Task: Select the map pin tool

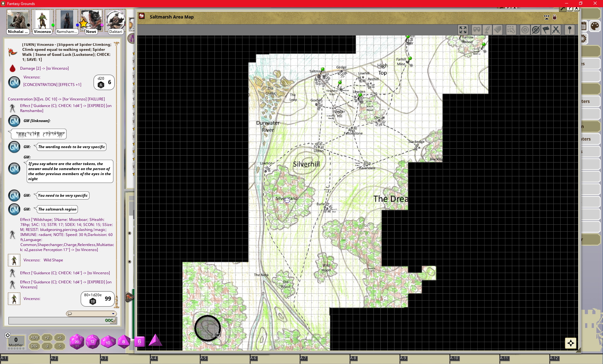Action: [x=570, y=30]
